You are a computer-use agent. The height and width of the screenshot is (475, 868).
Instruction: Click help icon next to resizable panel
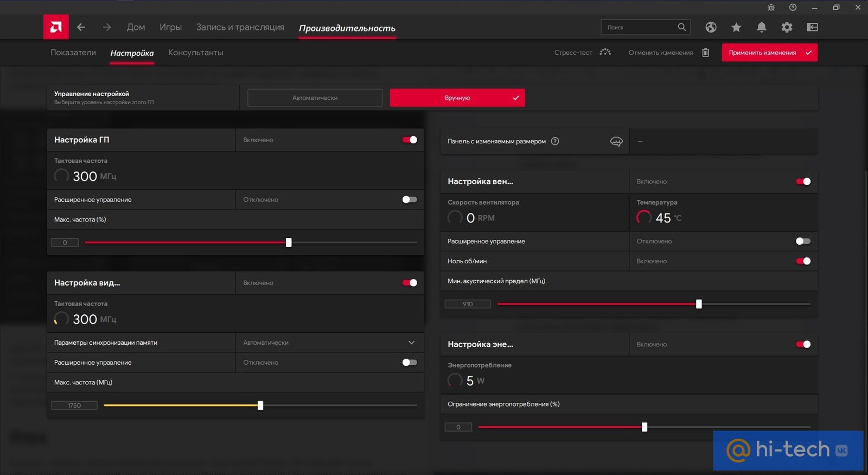(555, 141)
